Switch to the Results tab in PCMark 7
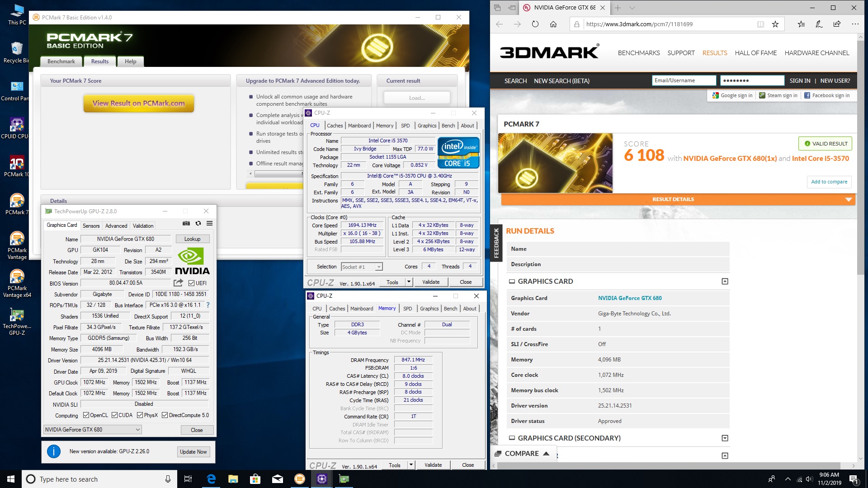This screenshot has width=868, height=488. pyautogui.click(x=100, y=61)
